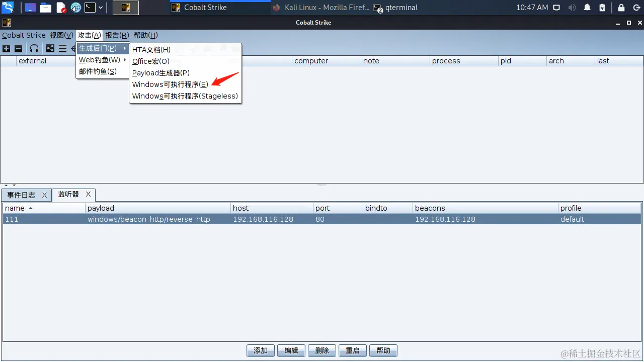This screenshot has height=362, width=644.
Task: Sort listeners by bindto column header
Action: click(x=387, y=208)
